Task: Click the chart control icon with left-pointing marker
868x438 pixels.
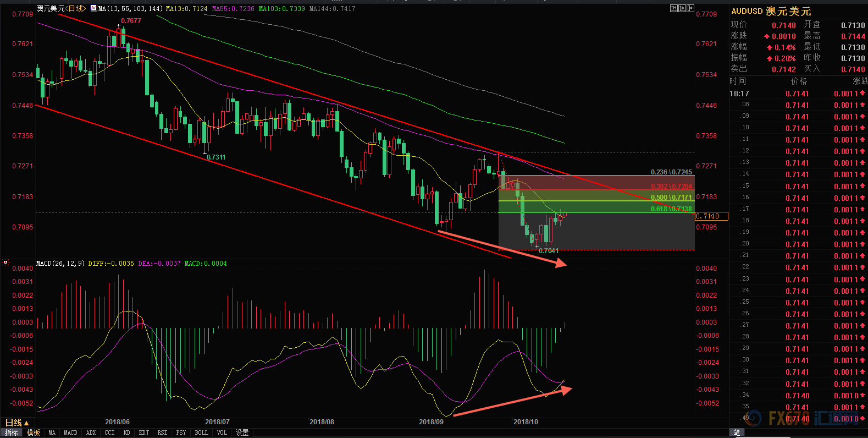Action: [673, 8]
